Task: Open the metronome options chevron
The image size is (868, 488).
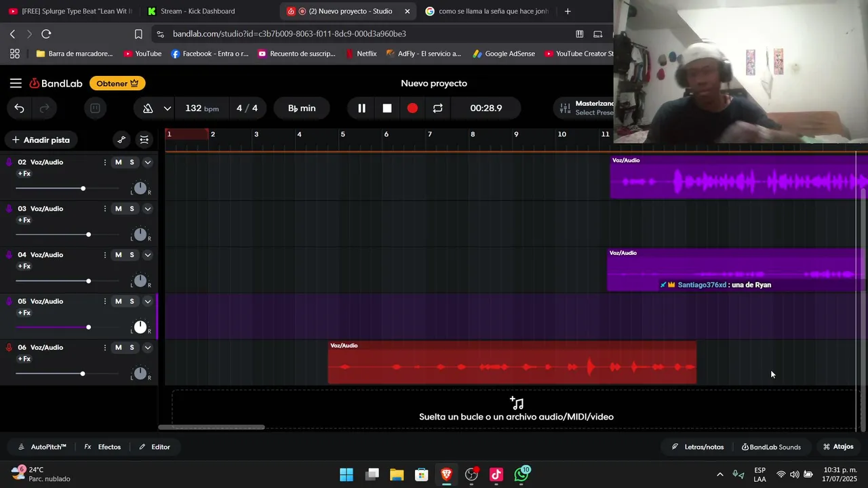Action: pyautogui.click(x=167, y=108)
